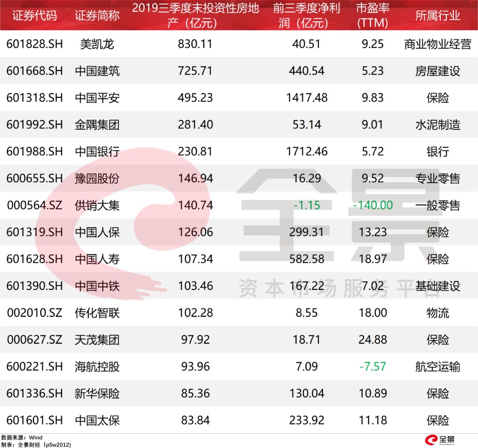Screen dimensions: 478x448
Task: Select stock code 601628.SH
Action: point(35,259)
